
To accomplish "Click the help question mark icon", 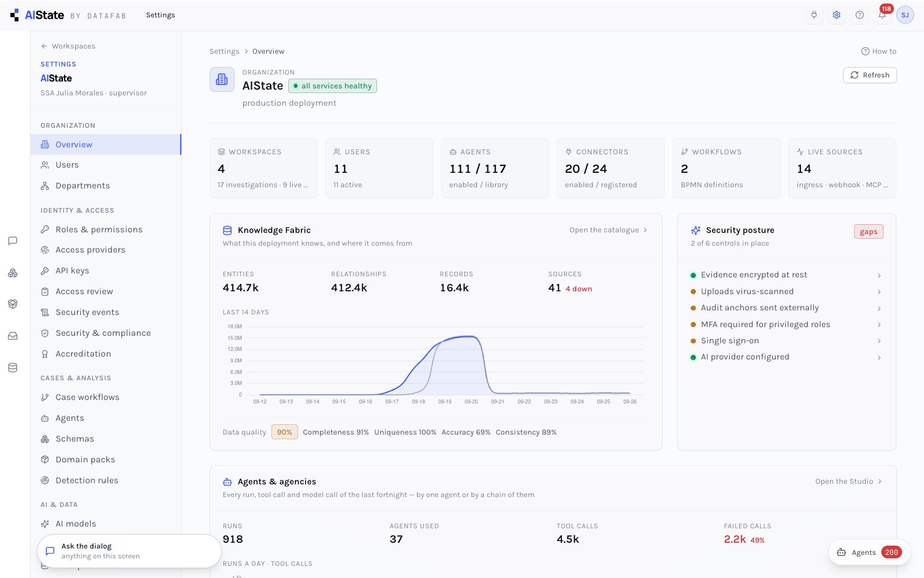I will (859, 15).
